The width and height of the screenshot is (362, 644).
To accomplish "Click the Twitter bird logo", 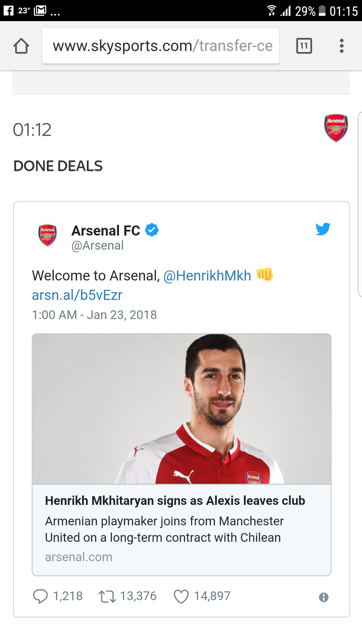I will 323,229.
